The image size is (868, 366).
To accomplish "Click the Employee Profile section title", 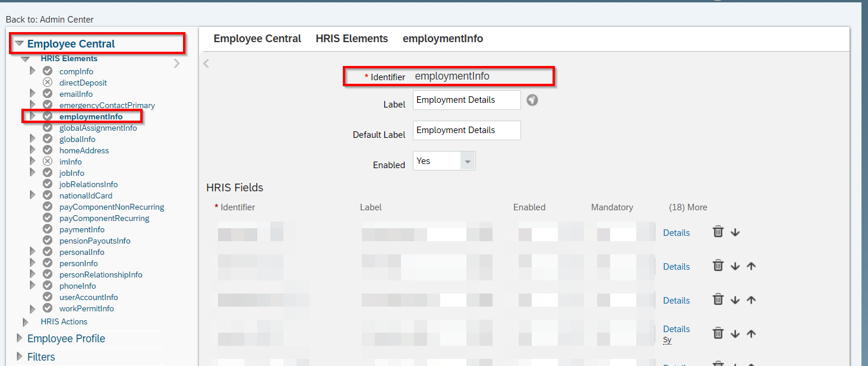I will pyautogui.click(x=66, y=339).
